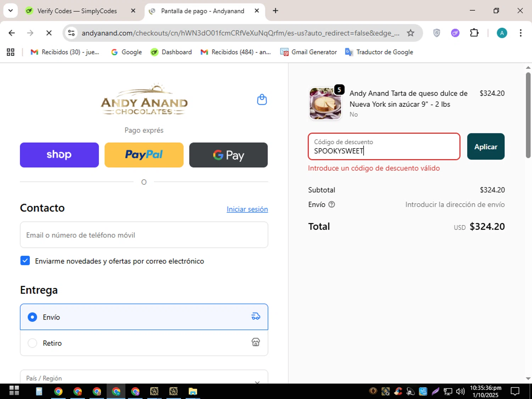Click the network icon in system tray
Viewport: 532px width, 399px height.
(x=448, y=391)
